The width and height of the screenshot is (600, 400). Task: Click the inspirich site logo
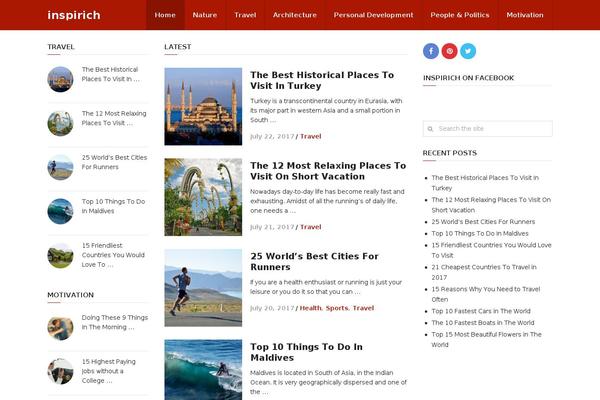pyautogui.click(x=74, y=15)
